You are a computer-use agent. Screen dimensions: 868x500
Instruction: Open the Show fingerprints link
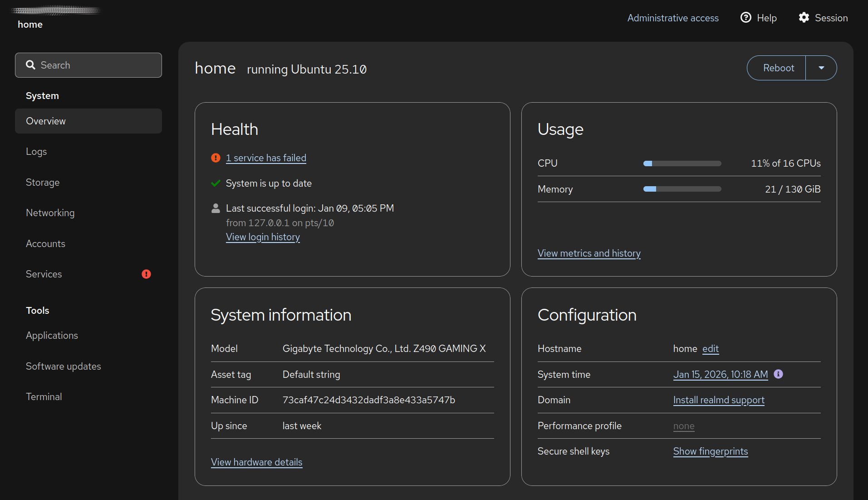[x=710, y=451]
